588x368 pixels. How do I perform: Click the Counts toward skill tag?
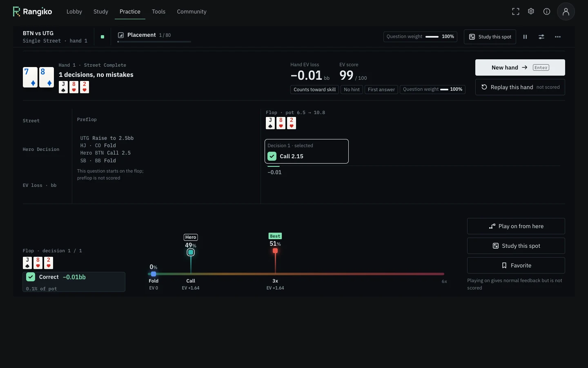click(x=314, y=90)
